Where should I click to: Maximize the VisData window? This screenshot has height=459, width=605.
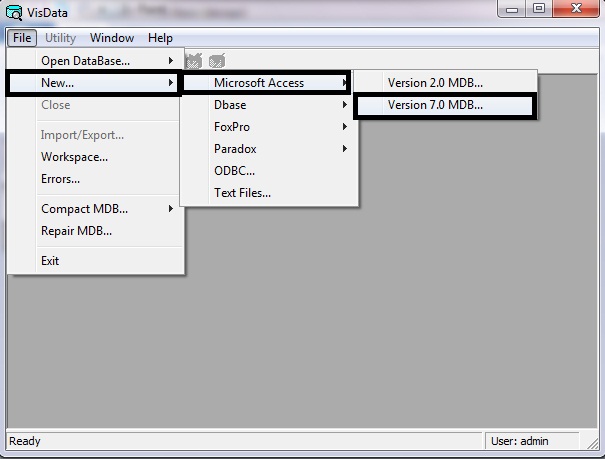[x=539, y=8]
